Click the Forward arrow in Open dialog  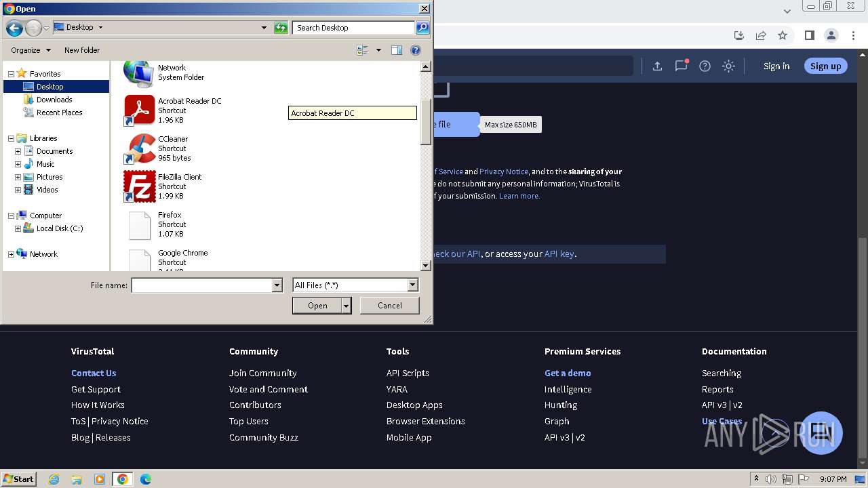point(33,28)
